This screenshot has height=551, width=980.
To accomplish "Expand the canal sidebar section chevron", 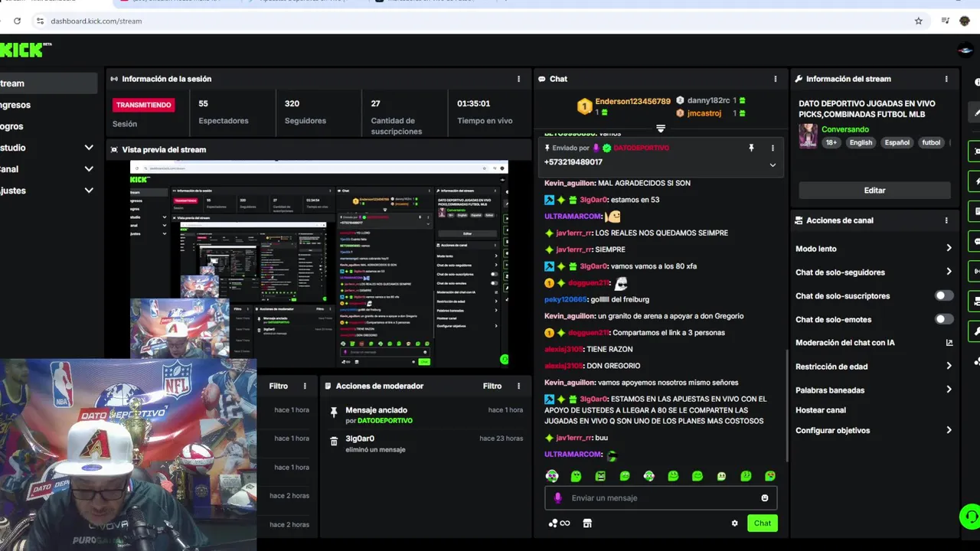I will [x=89, y=169].
